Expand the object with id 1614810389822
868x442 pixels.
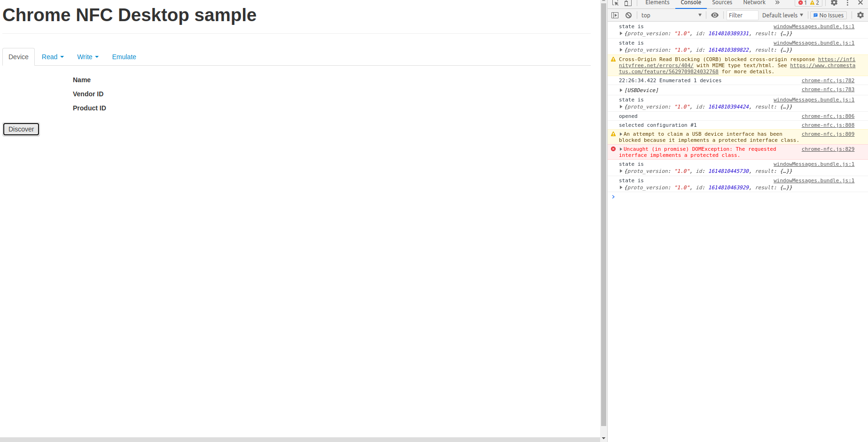click(x=621, y=50)
